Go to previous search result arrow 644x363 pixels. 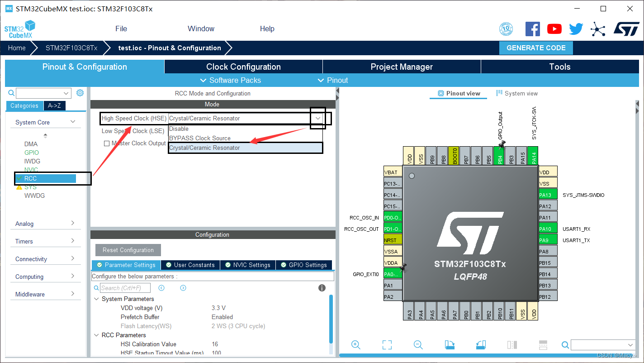tap(161, 288)
